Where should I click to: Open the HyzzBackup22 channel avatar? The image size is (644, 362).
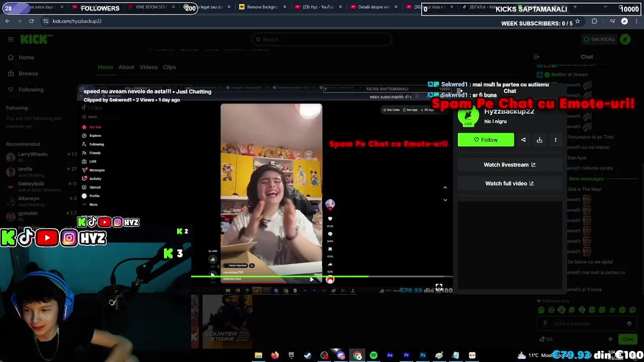click(x=468, y=117)
